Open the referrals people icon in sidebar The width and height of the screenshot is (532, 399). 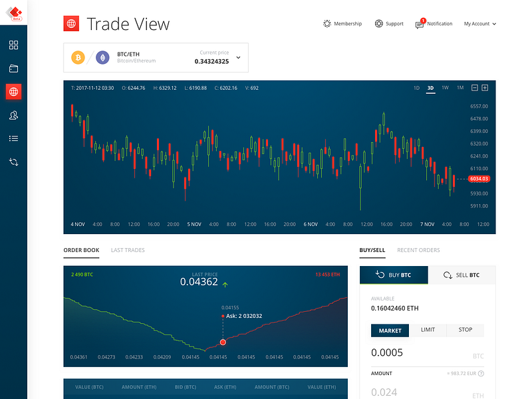coord(15,114)
